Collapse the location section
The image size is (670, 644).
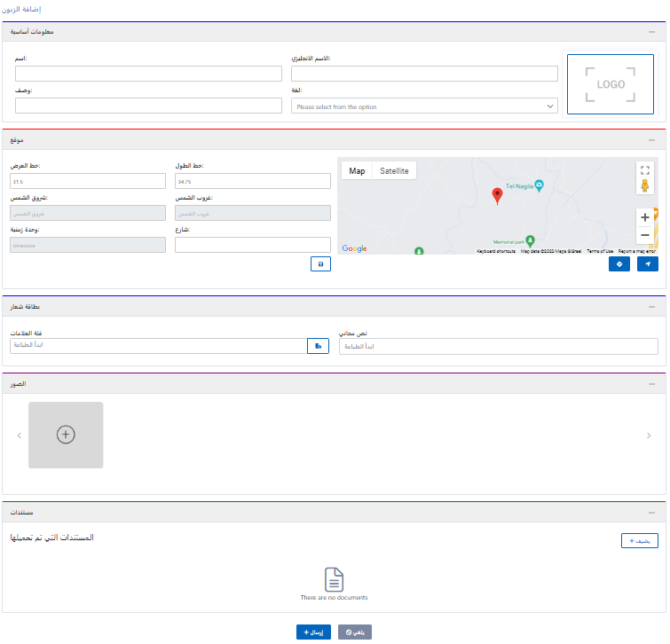click(652, 140)
